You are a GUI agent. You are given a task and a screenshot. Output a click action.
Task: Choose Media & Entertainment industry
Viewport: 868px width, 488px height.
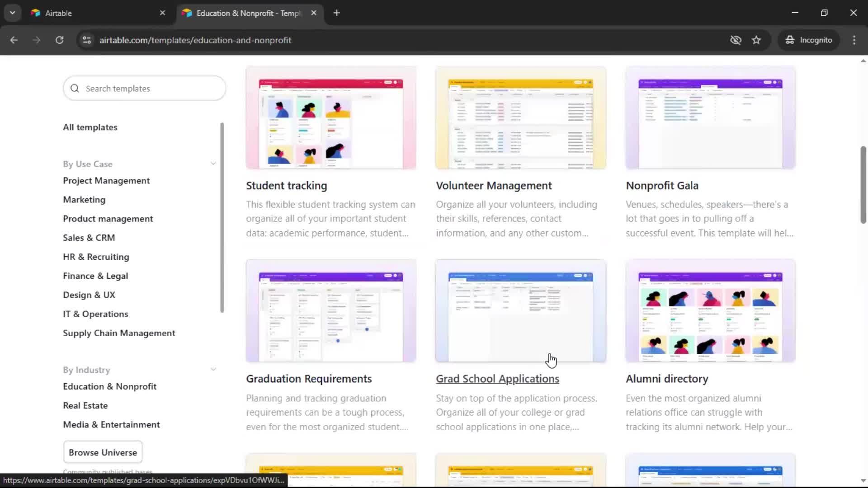coord(111,424)
